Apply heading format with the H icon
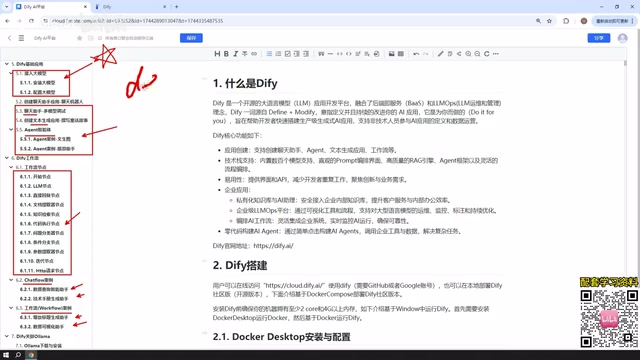Image resolution: width=640 pixels, height=360 pixels. (217, 54)
